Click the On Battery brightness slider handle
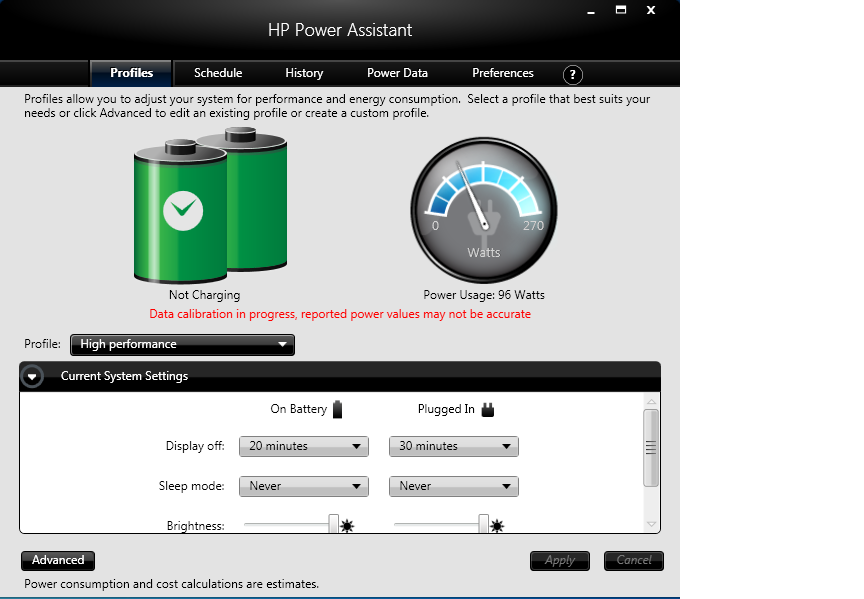Screen dimensions: 864x599 (x=333, y=524)
